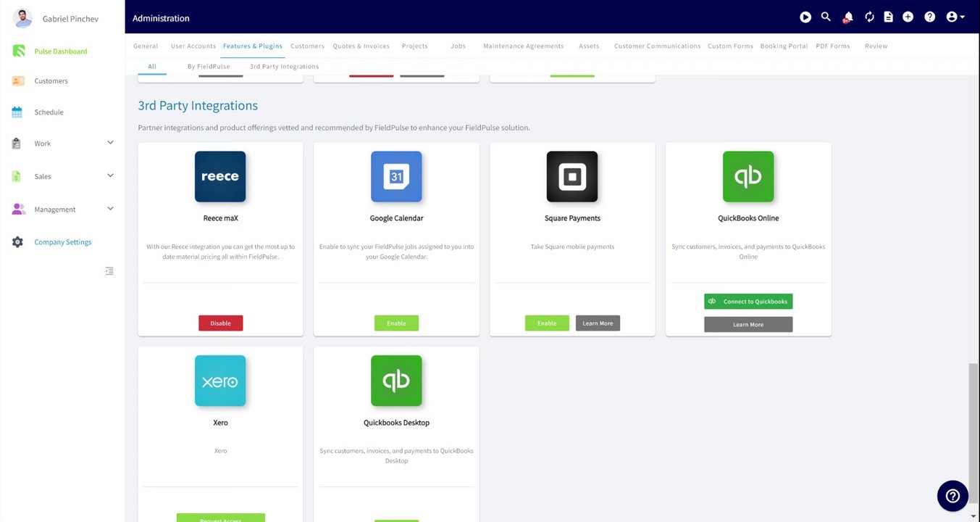Click Schedule in the sidebar

(49, 112)
